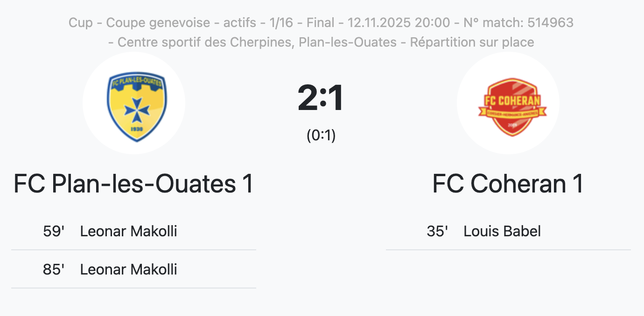Click the 35' minute marker
This screenshot has height=316, width=644.
[x=437, y=231]
